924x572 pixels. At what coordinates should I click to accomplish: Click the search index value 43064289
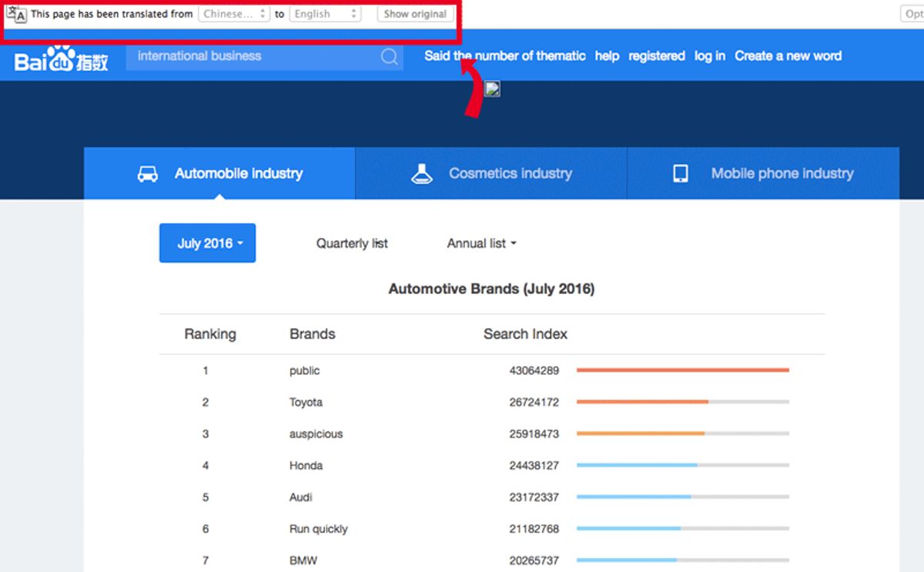[534, 371]
